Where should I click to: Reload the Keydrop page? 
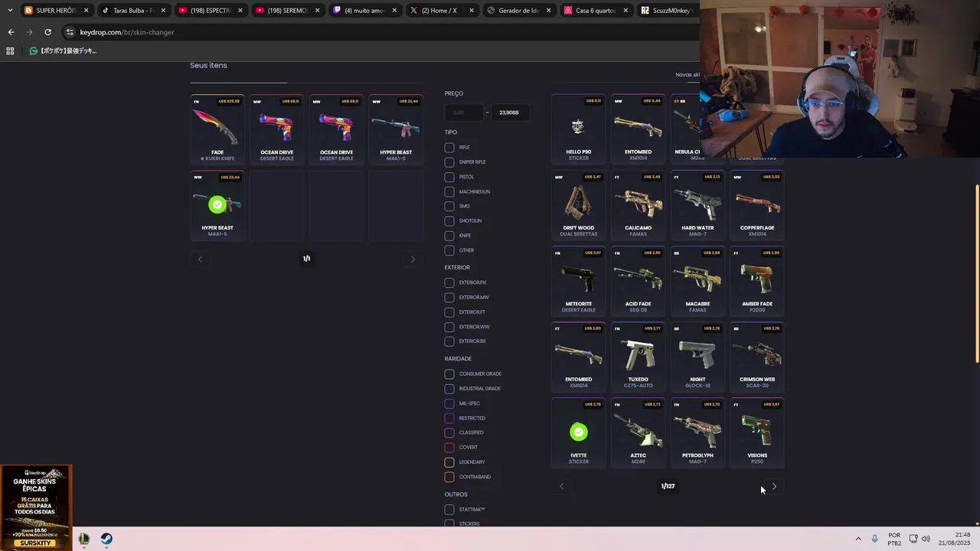pyautogui.click(x=47, y=32)
